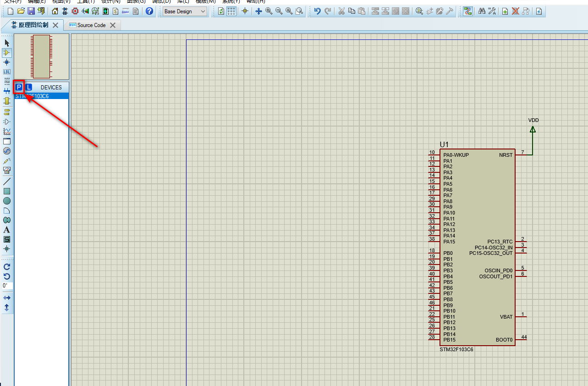
Task: Open project via folder icon
Action: click(21, 11)
